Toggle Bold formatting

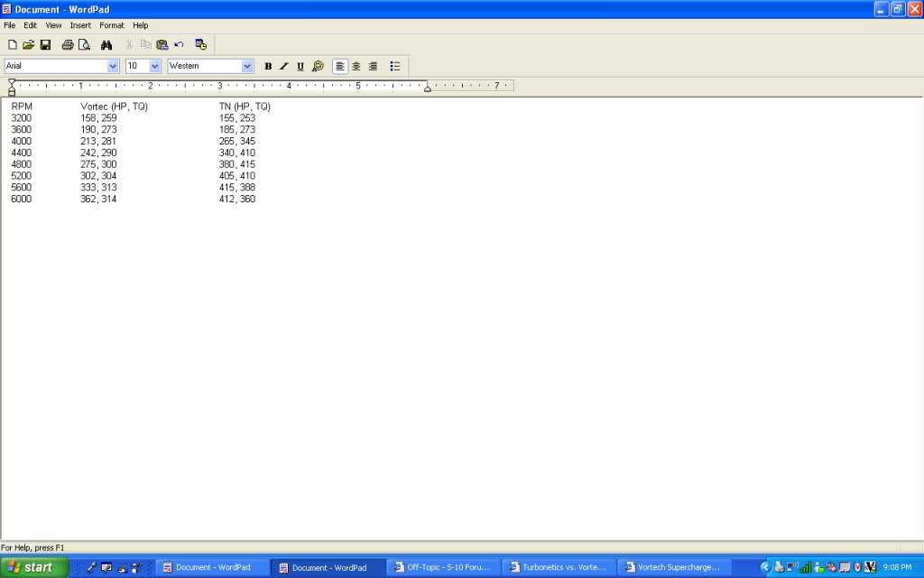[268, 66]
